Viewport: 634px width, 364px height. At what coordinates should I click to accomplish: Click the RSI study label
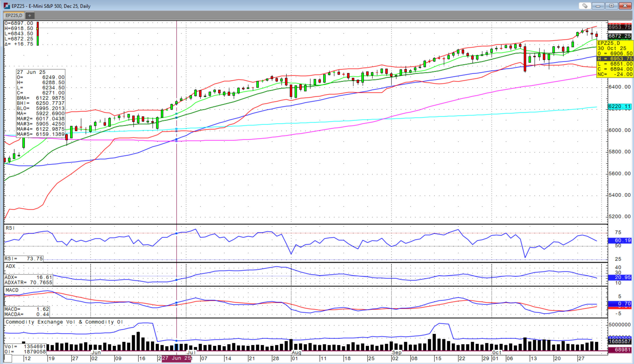[x=10, y=228]
